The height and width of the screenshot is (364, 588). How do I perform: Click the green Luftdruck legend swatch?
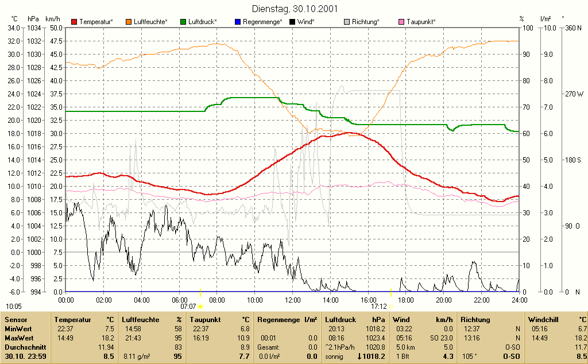pyautogui.click(x=183, y=22)
